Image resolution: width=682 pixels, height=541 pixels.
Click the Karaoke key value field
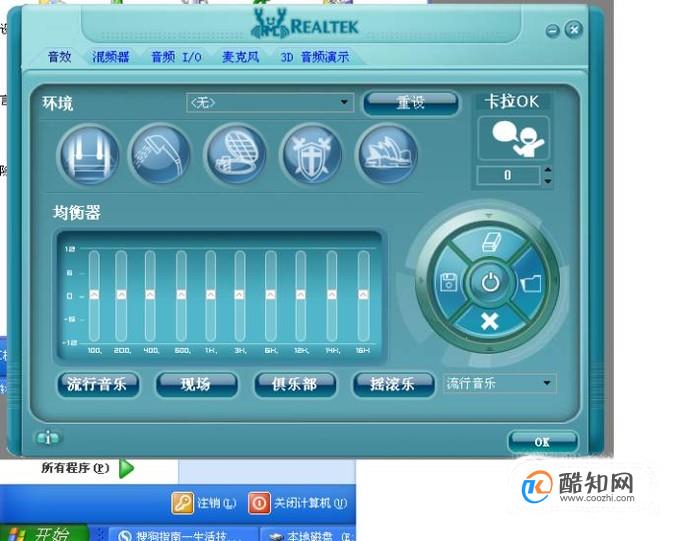[x=508, y=175]
